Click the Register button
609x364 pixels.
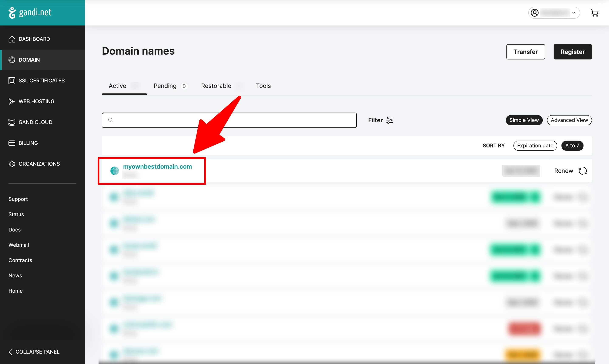pyautogui.click(x=572, y=52)
